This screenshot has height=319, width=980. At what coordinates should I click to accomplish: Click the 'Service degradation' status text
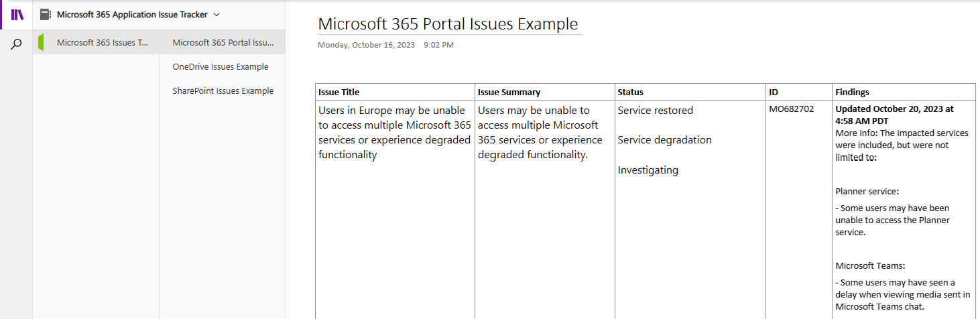coord(664,139)
